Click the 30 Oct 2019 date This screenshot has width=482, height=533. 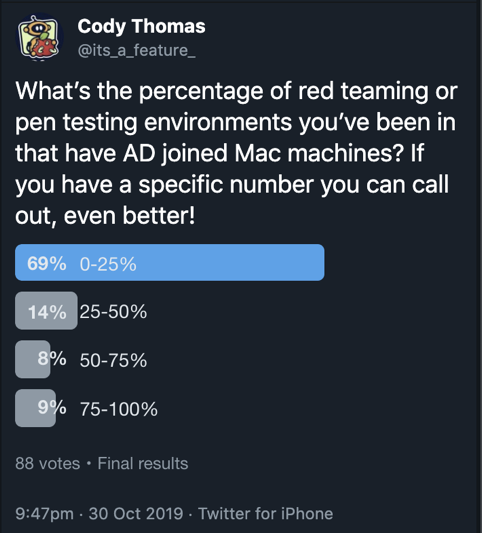coord(136,513)
